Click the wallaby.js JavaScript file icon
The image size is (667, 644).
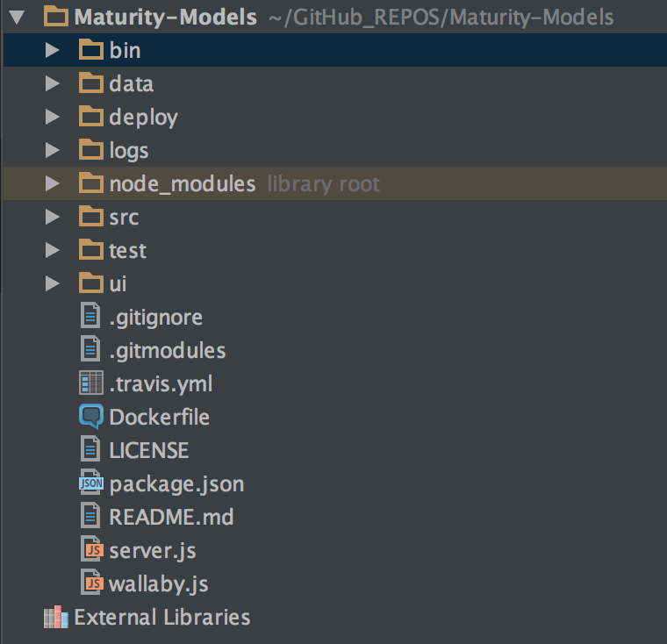click(91, 583)
